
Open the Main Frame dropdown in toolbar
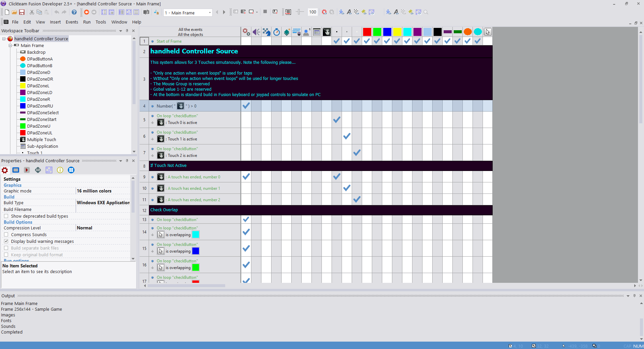tap(210, 13)
